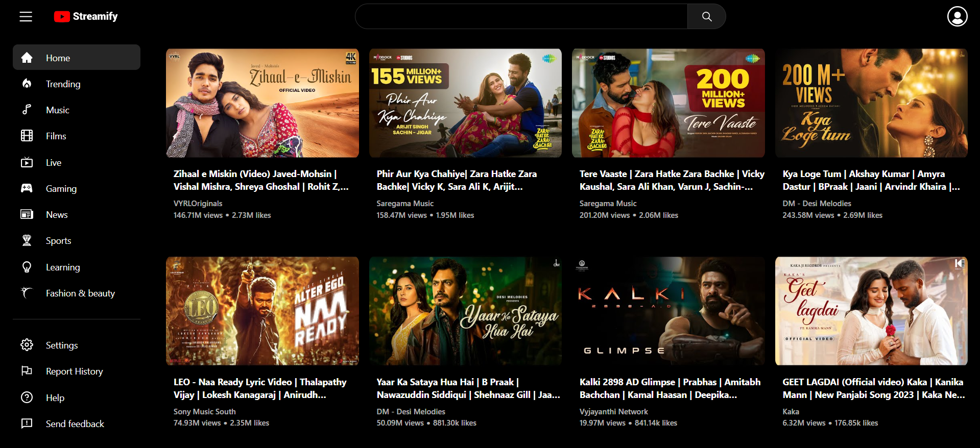Click title Yaar Ka Sataya Hua Hai
The height and width of the screenshot is (448, 980).
coord(468,388)
